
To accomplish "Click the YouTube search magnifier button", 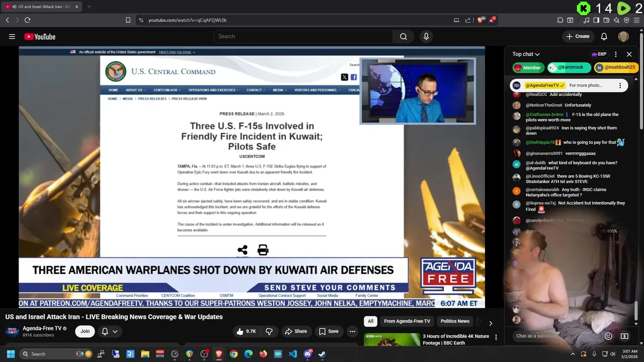I will pos(403,36).
